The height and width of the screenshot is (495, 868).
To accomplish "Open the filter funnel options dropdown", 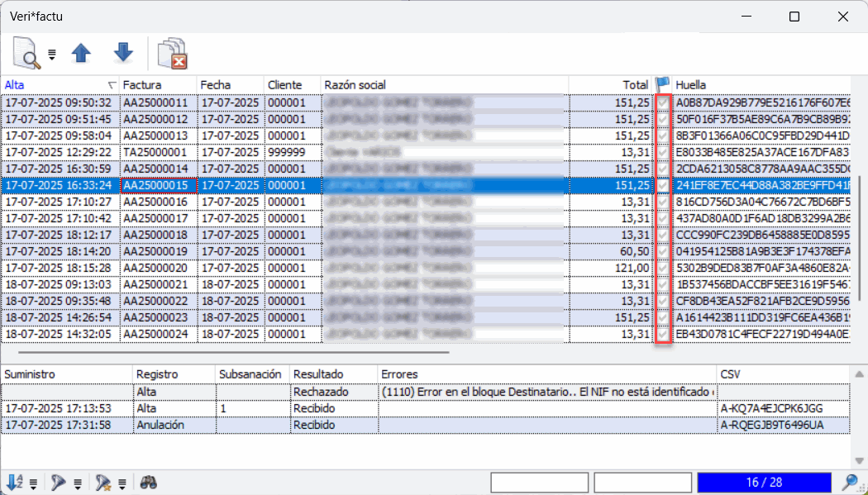I will (78, 484).
